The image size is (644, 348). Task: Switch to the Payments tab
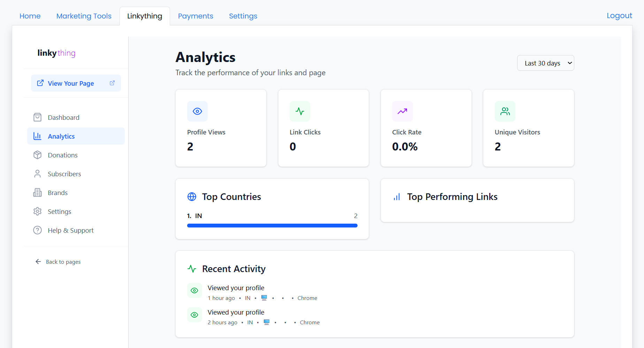tap(195, 16)
